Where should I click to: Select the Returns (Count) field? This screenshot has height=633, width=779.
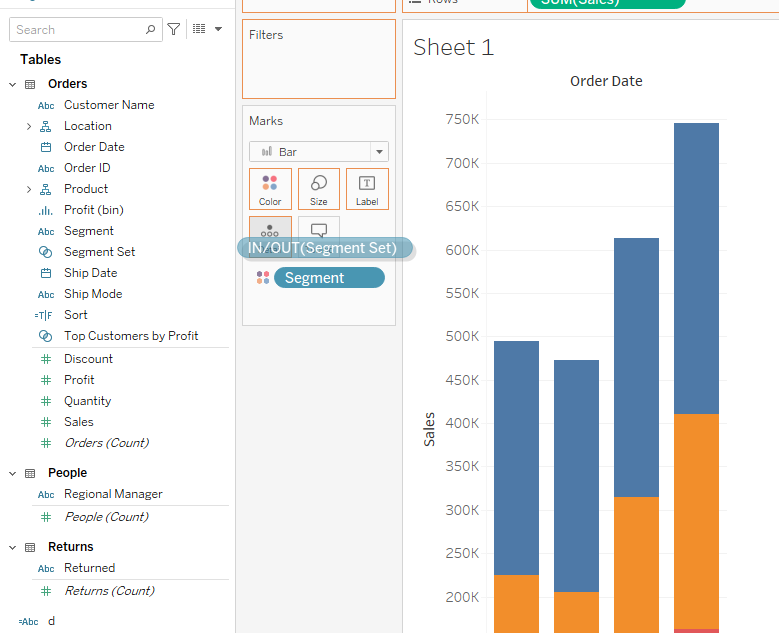[109, 591]
